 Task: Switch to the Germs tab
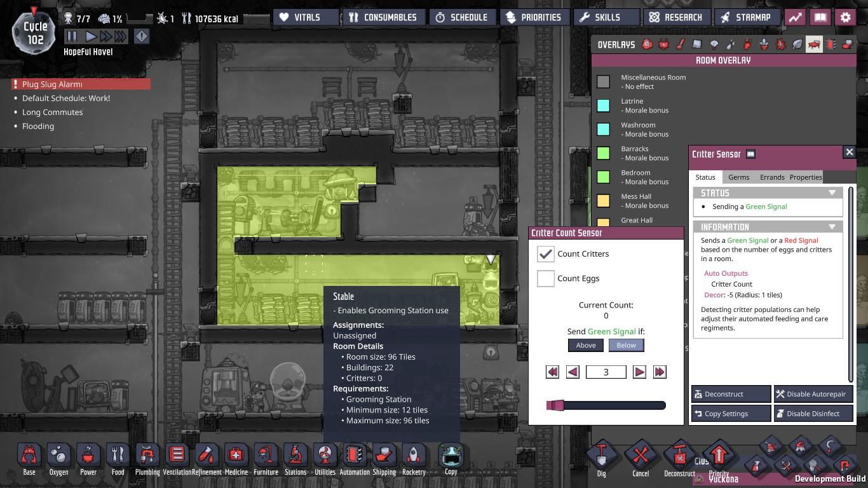click(738, 177)
